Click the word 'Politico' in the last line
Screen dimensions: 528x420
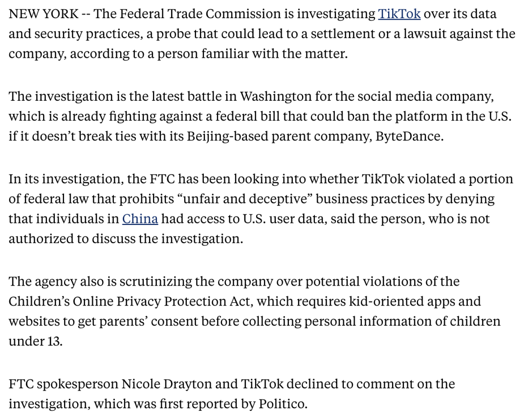[281, 404]
